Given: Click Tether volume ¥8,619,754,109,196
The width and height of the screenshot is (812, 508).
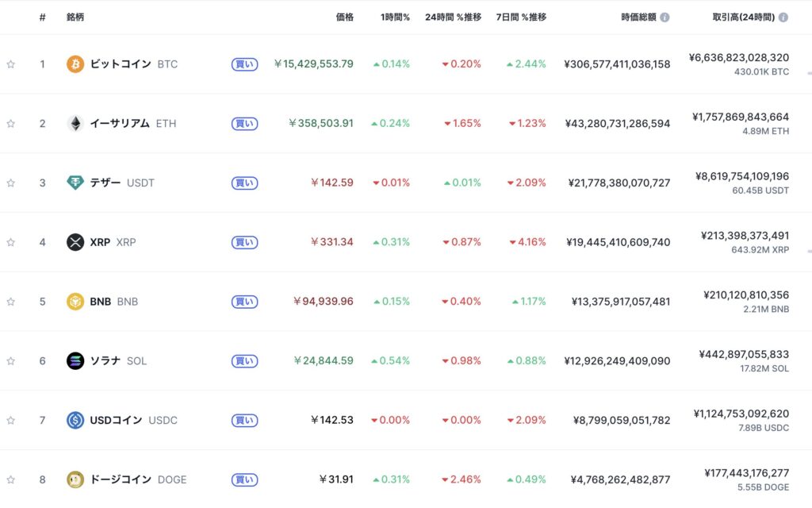Looking at the screenshot, I should tap(742, 176).
